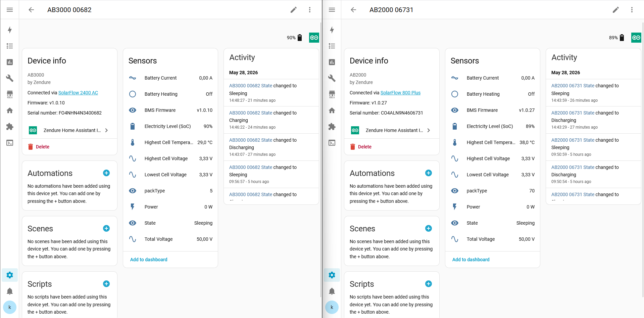Open settings gear in AB3000 window sidebar
The image size is (644, 318).
10,275
